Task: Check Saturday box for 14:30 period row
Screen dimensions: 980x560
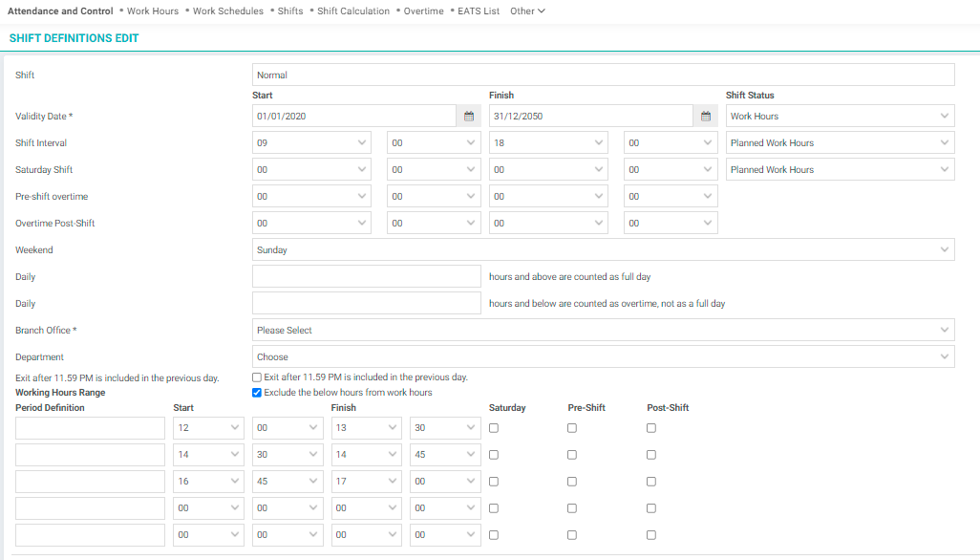Action: [x=494, y=455]
